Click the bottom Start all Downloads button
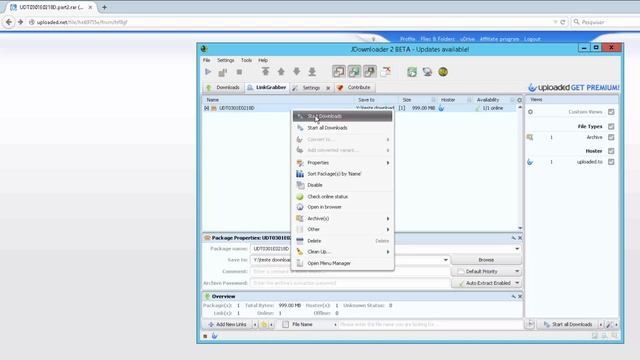The width and height of the screenshot is (640, 360). (567, 324)
